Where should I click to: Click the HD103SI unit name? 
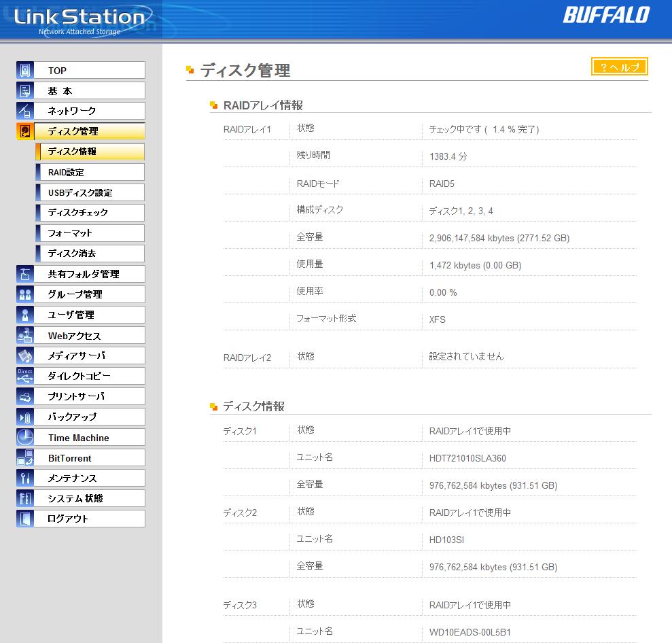click(446, 540)
